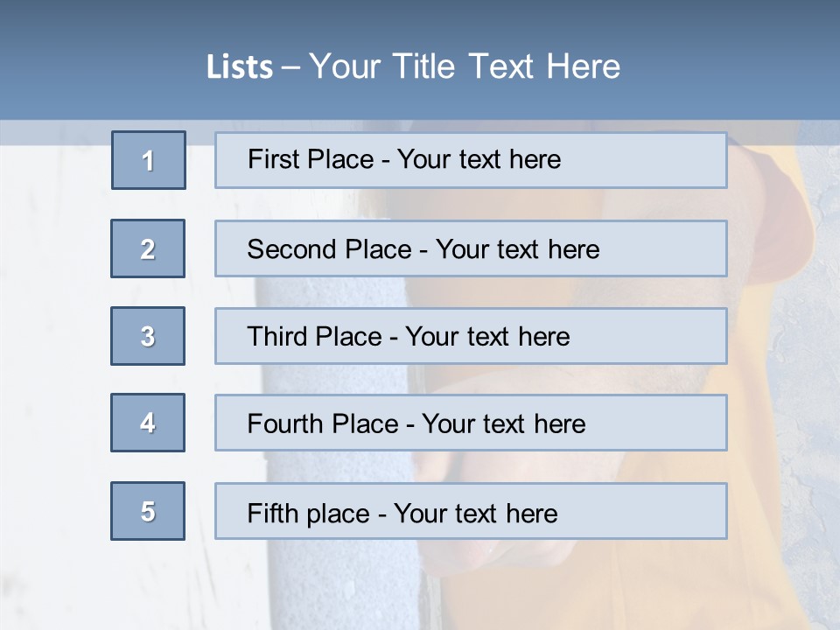Select the Fifth place text bar
Viewport: 840px width, 630px height.
coord(471,511)
